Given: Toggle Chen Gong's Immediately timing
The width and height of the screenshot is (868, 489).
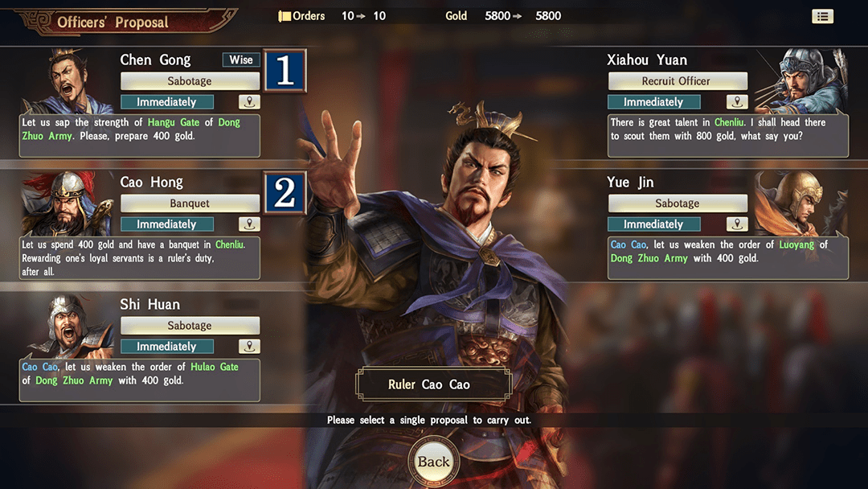Looking at the screenshot, I should tap(167, 102).
